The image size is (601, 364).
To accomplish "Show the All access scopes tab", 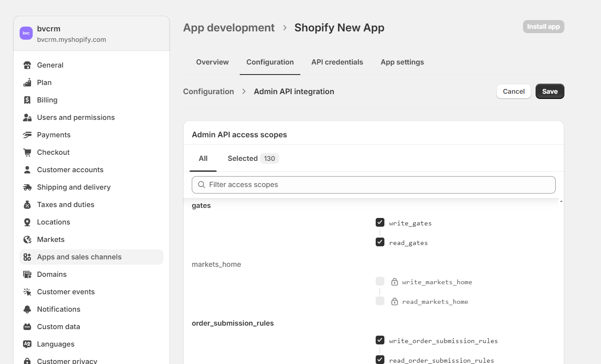I will pyautogui.click(x=203, y=158).
